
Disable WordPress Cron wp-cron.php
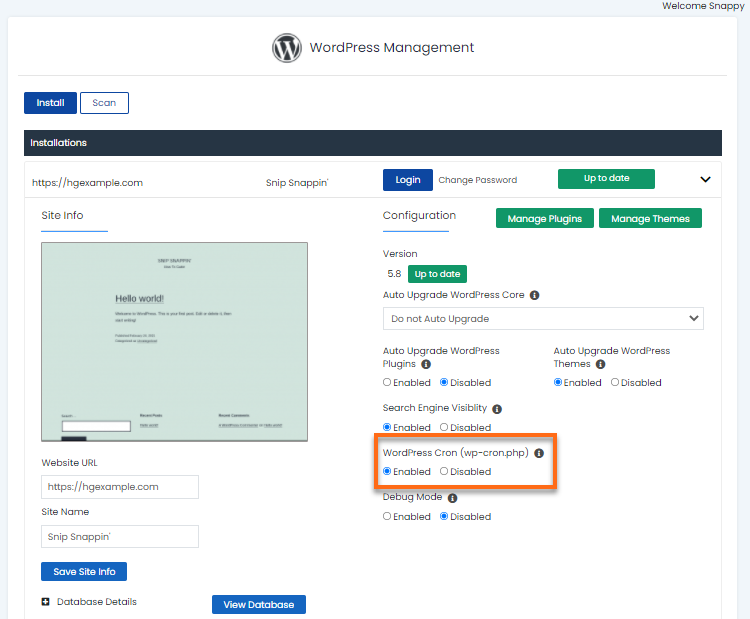[444, 471]
